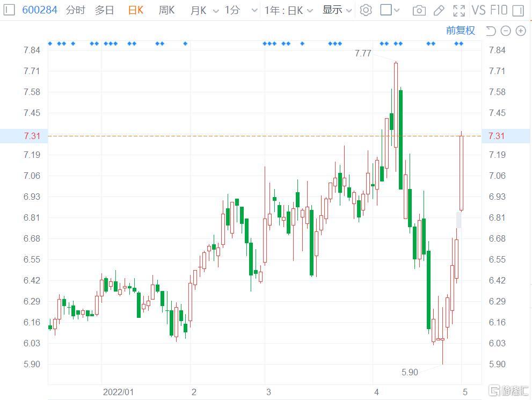532x400 pixels.
Task: Expand the minute interval dropdown arrow
Action: coord(254,11)
